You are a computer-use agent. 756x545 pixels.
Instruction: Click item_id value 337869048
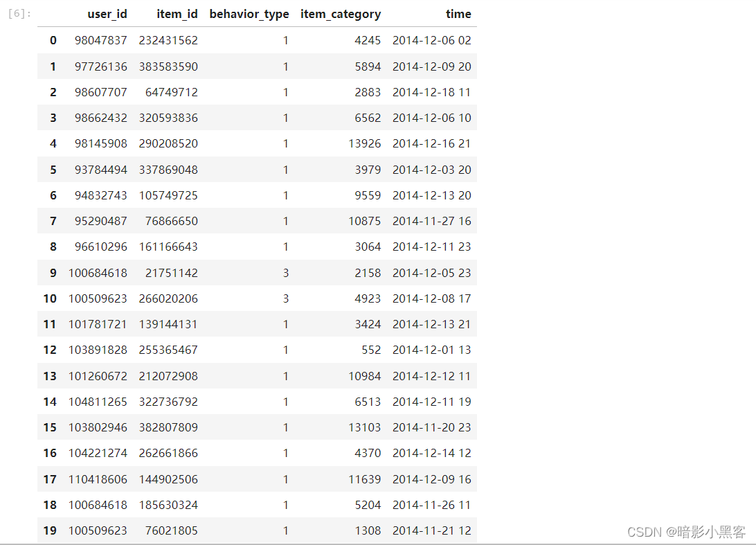168,170
